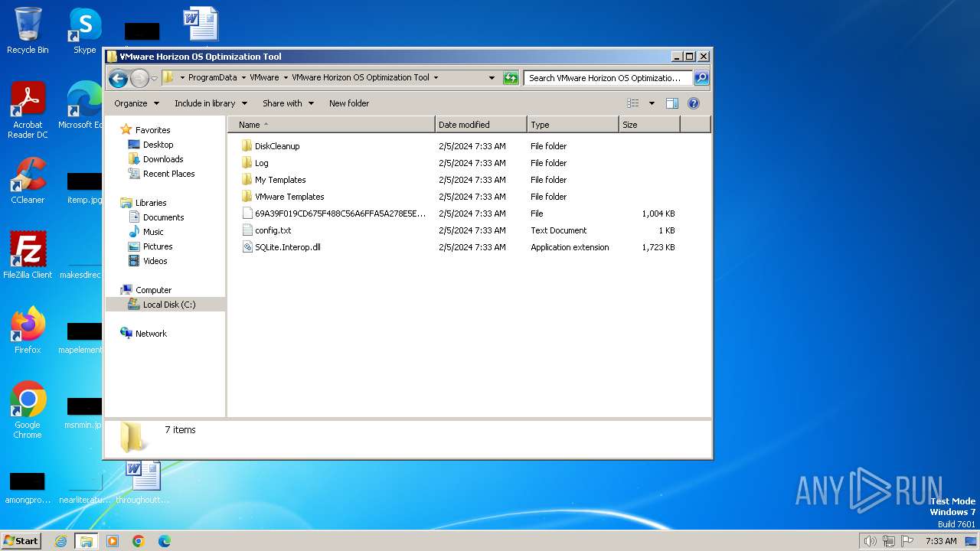The height and width of the screenshot is (551, 980).
Task: Sort by the Name column header
Action: click(332, 125)
